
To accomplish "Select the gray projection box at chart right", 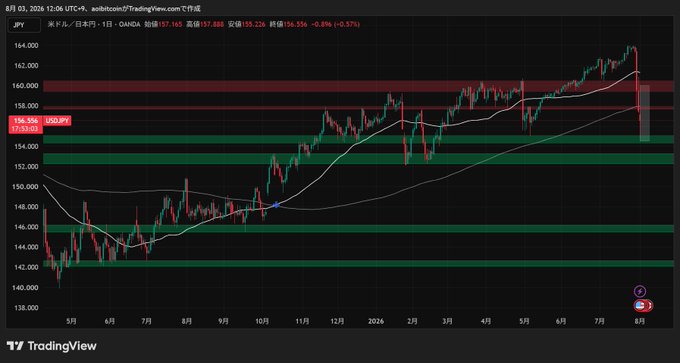I will click(644, 113).
